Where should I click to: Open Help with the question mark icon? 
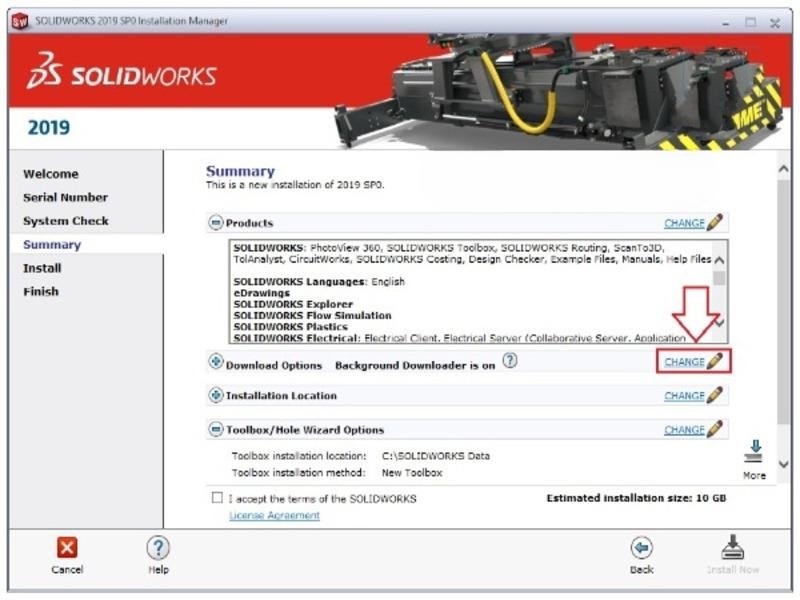pyautogui.click(x=156, y=547)
